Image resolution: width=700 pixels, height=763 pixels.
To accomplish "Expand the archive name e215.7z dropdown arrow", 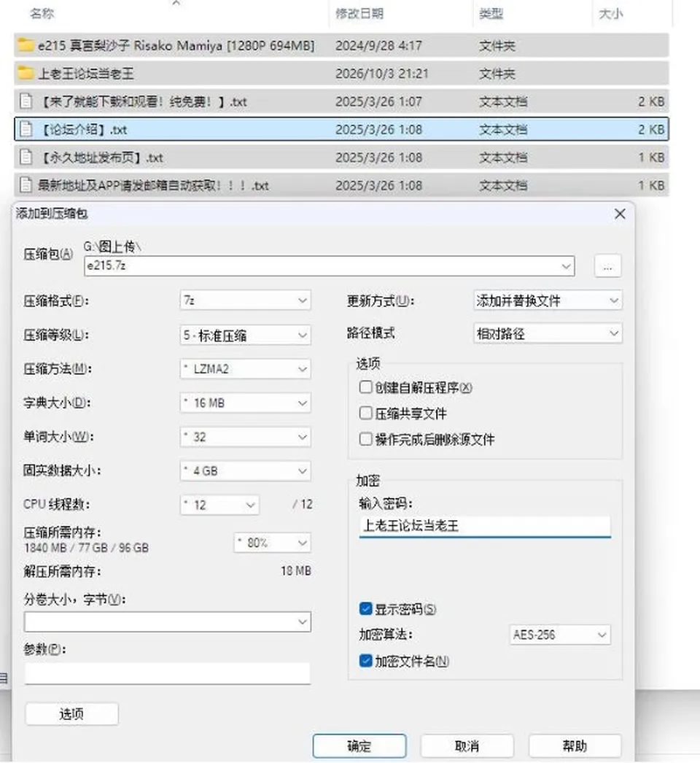I will tap(566, 266).
